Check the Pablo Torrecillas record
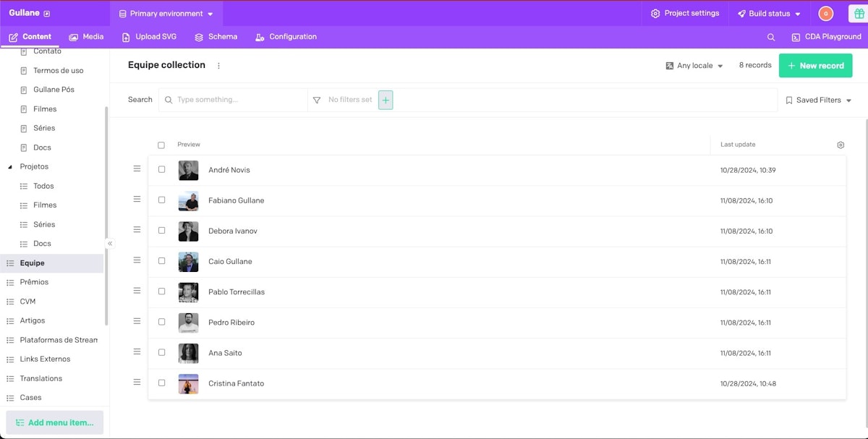This screenshot has height=439, width=868. coord(161,291)
